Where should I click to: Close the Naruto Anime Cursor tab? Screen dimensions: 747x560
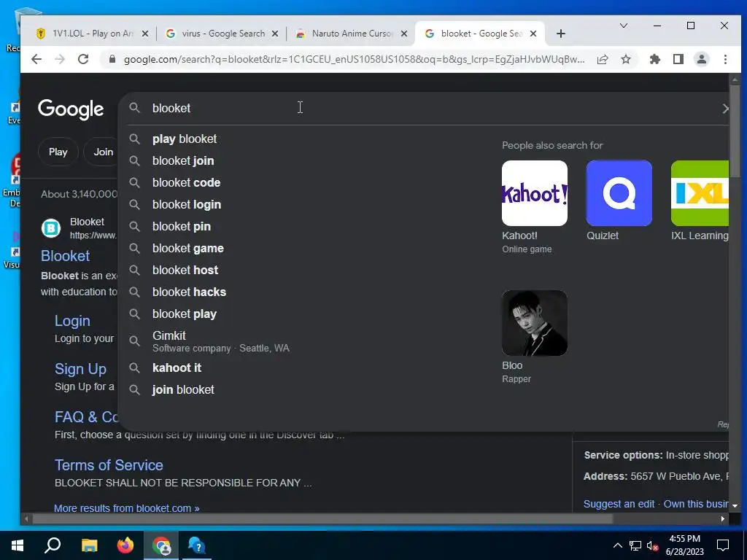404,34
